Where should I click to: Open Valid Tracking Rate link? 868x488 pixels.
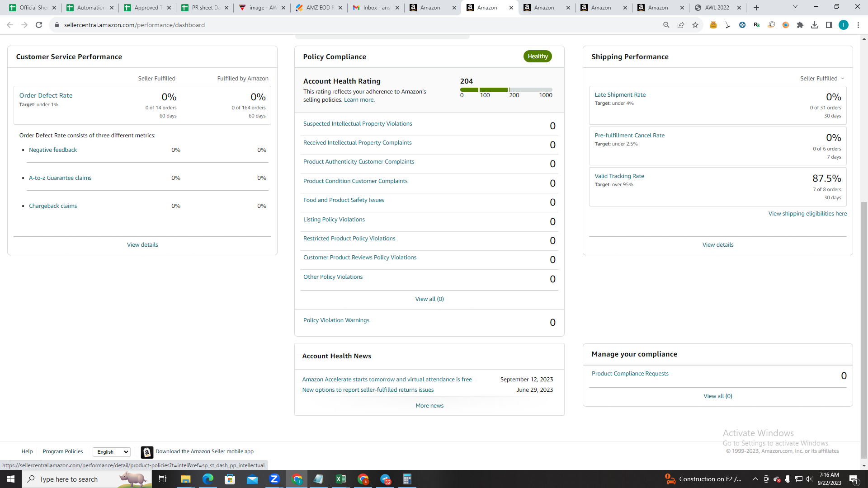[x=619, y=176]
